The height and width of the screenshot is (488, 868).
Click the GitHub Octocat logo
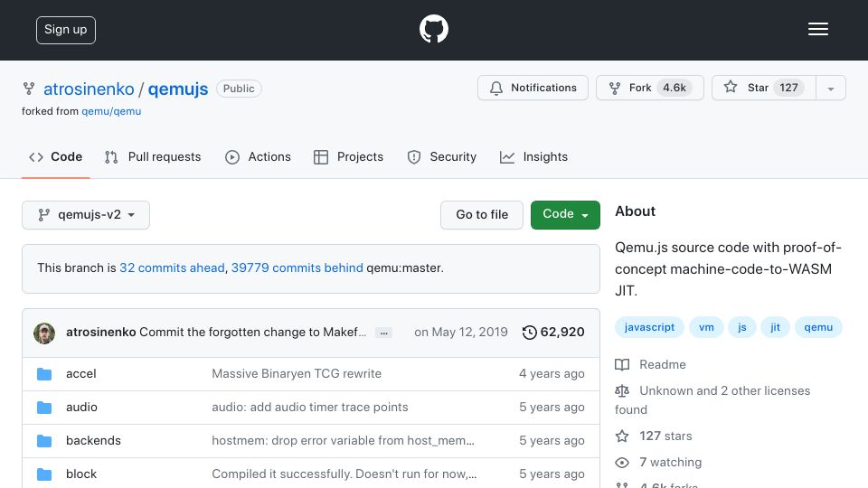433,29
